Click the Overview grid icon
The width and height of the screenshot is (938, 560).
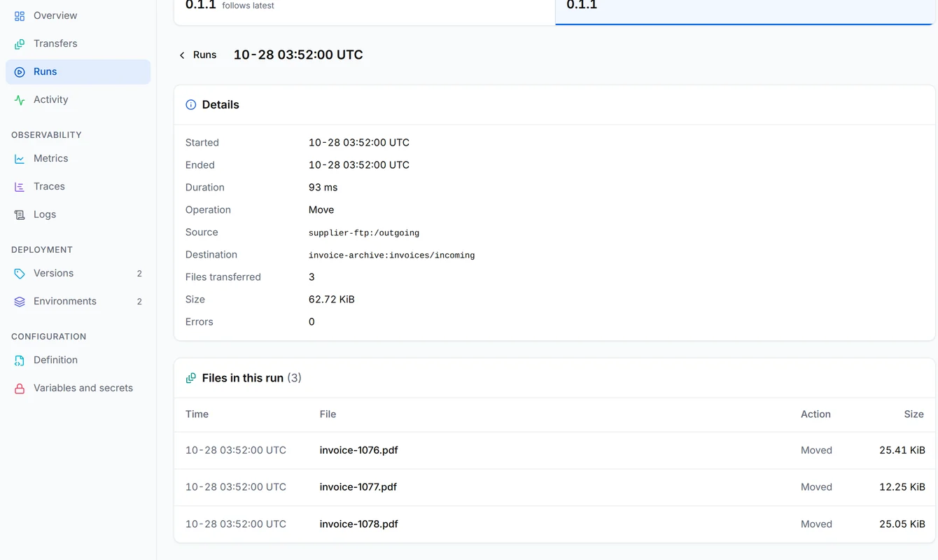20,15
